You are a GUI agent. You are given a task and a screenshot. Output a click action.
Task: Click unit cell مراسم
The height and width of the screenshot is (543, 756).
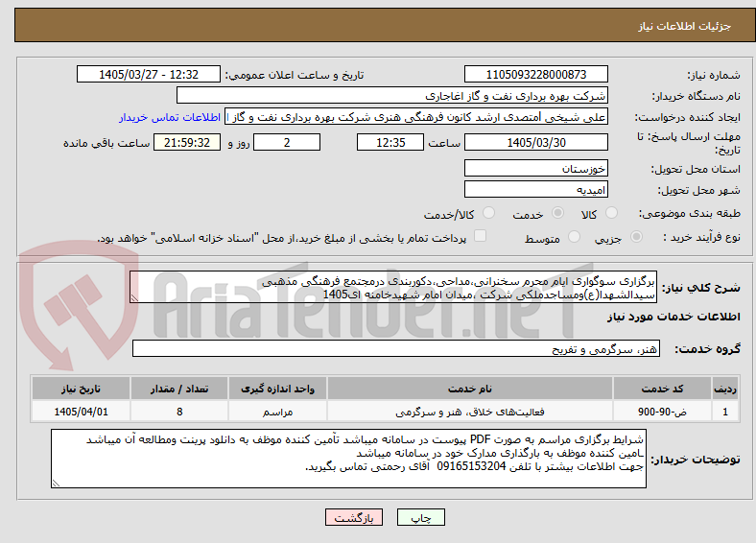[x=277, y=412]
